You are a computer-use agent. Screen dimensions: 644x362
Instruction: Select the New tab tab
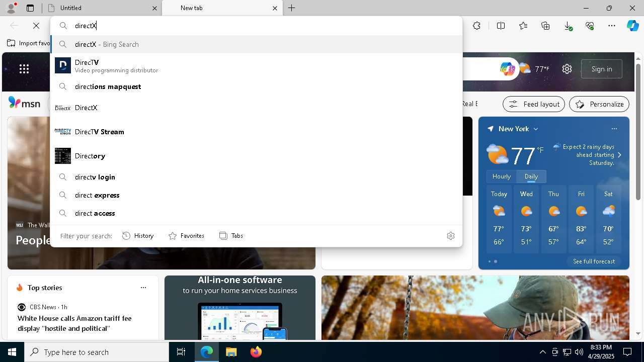tap(221, 8)
